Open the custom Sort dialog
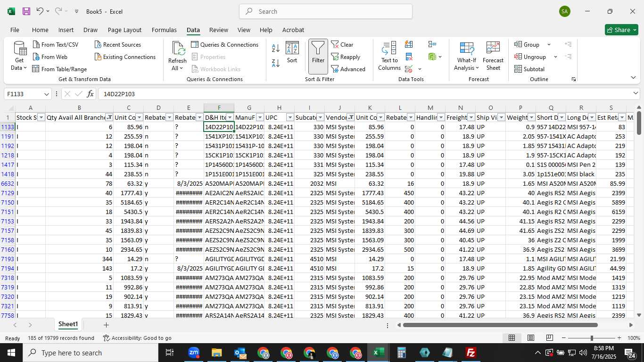This screenshot has width=644, height=362. pos(292,52)
